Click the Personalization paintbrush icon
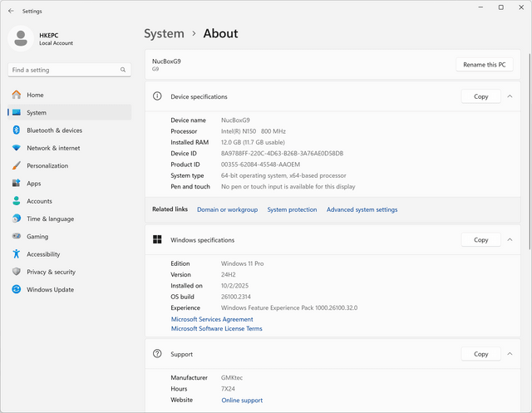The height and width of the screenshot is (413, 532). pos(17,165)
